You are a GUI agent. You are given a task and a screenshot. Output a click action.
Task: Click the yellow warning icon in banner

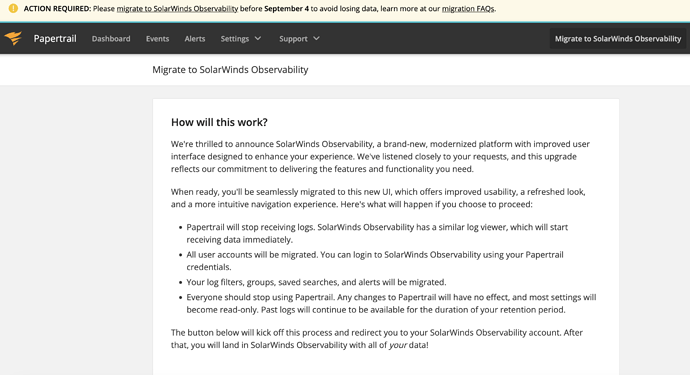pos(13,8)
